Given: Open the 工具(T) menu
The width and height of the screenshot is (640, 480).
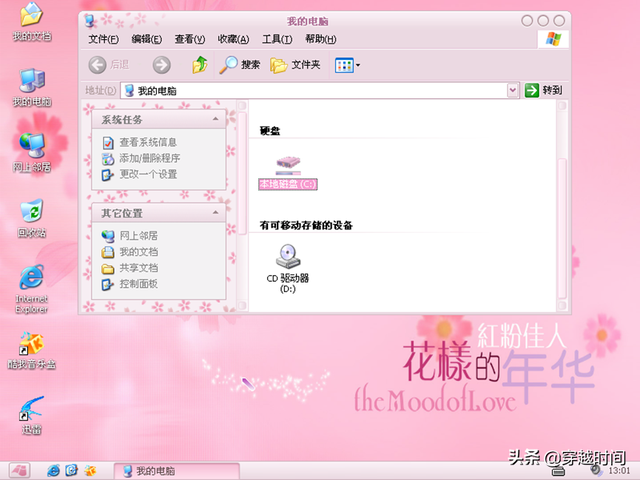Looking at the screenshot, I should (x=277, y=39).
